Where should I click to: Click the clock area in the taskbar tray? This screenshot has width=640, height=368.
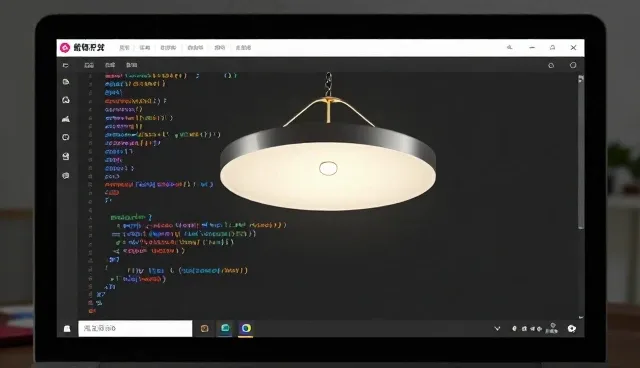point(551,328)
